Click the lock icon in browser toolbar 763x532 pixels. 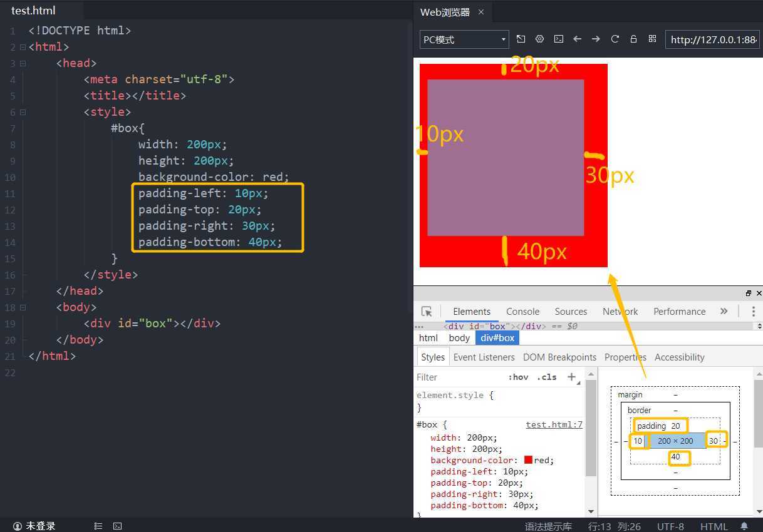point(633,39)
